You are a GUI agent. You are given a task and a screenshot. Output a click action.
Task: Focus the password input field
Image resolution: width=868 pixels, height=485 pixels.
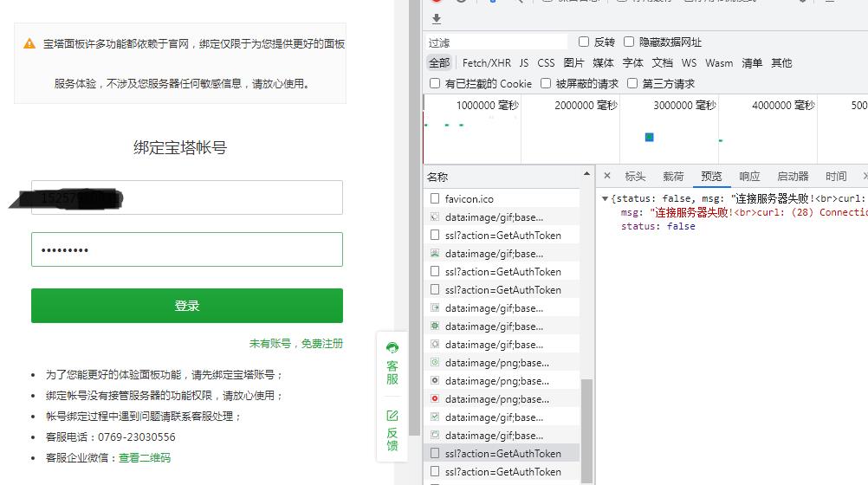point(187,249)
